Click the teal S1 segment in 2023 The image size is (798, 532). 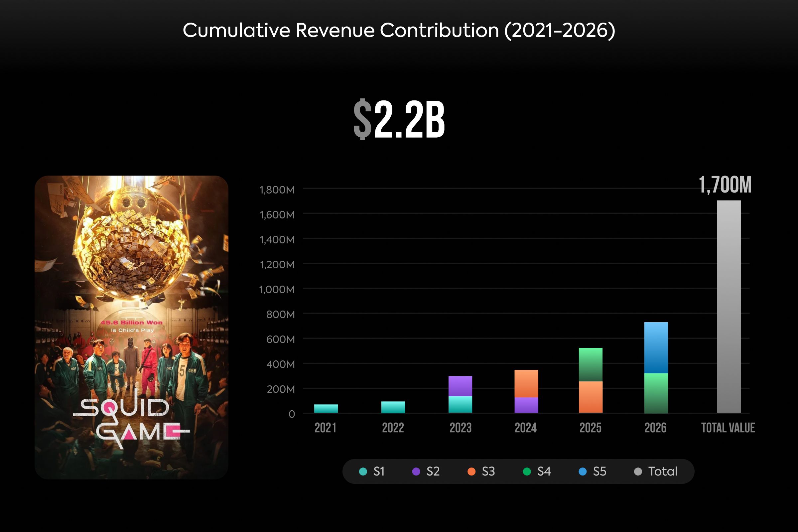click(461, 404)
